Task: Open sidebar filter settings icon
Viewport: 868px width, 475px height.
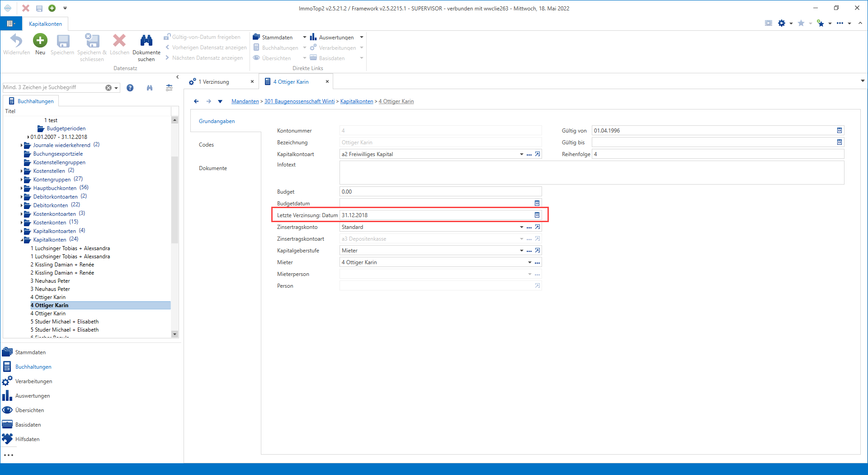Action: (x=169, y=88)
